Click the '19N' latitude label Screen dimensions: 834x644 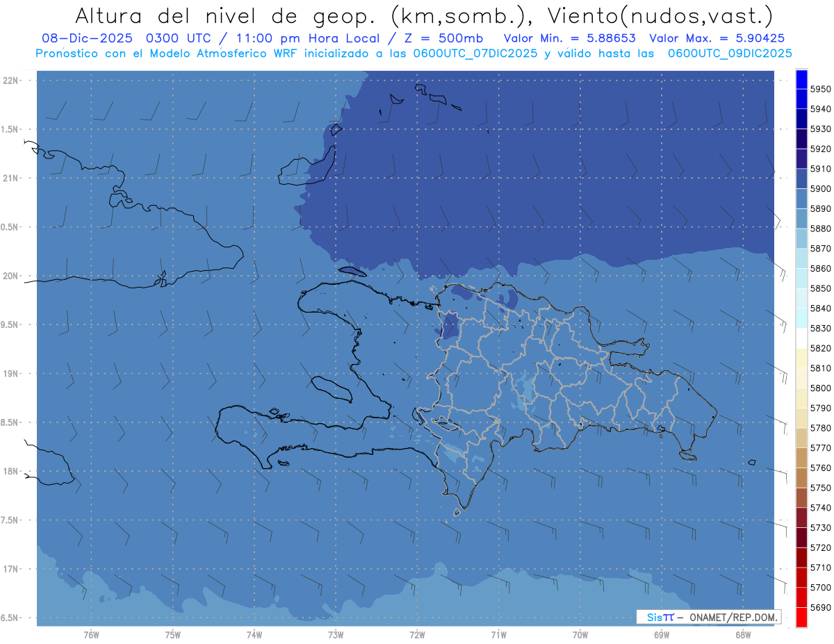click(x=11, y=374)
